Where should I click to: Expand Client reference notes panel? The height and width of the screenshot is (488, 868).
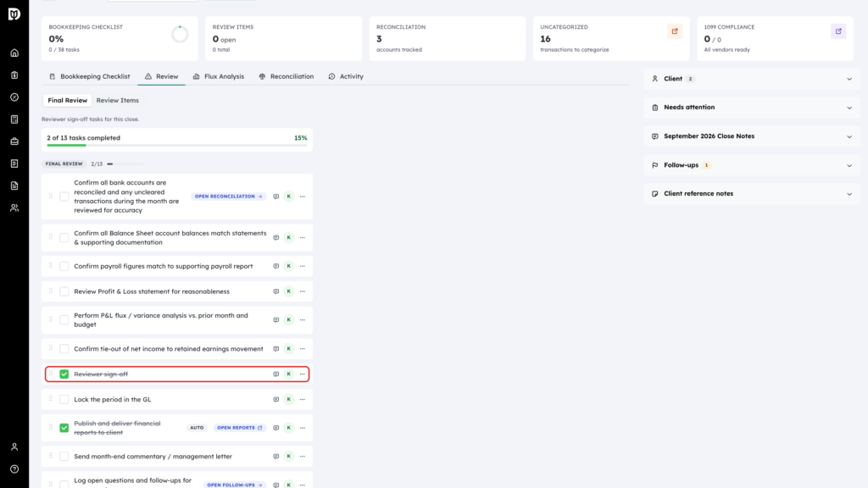point(752,194)
